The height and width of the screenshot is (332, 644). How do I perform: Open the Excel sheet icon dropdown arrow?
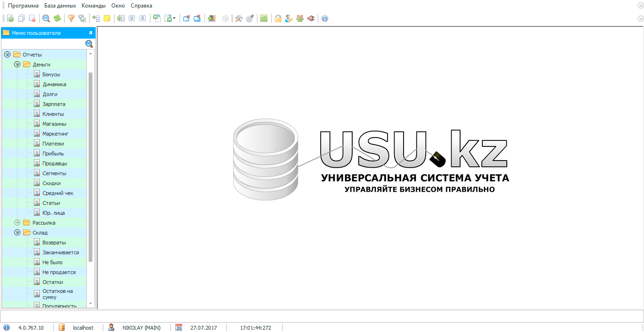(174, 18)
